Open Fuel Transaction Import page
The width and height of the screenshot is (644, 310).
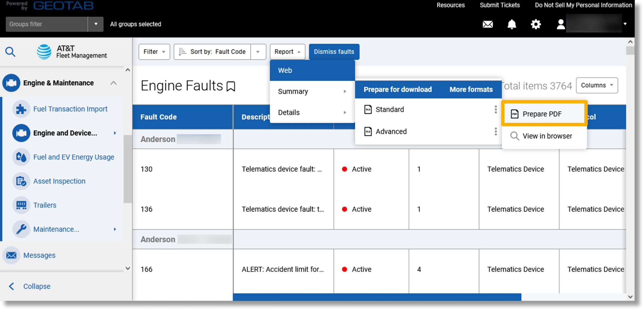[x=70, y=109]
